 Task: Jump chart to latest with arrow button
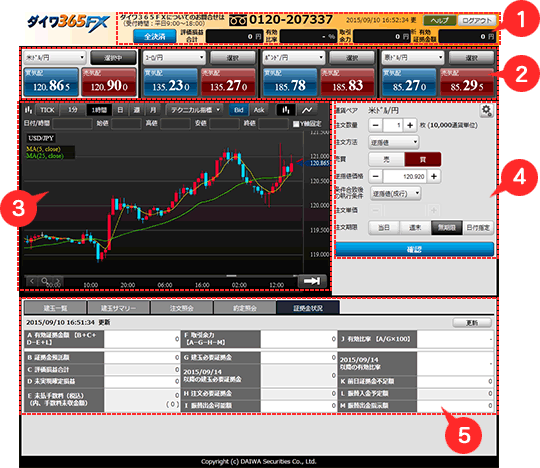tap(312, 281)
